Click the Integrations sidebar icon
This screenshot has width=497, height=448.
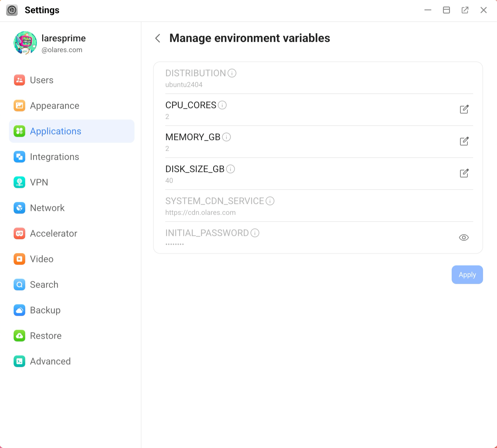[19, 157]
